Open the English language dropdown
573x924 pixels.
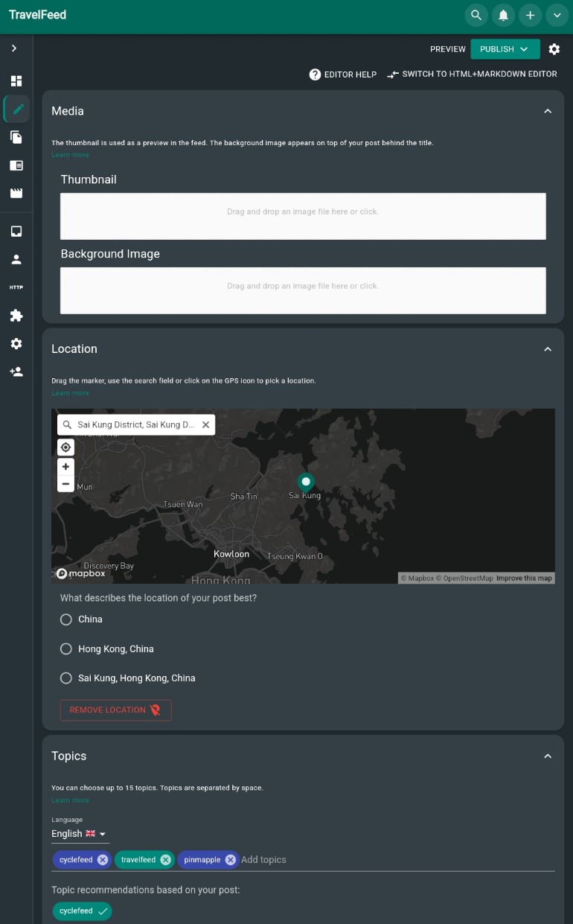pos(80,834)
